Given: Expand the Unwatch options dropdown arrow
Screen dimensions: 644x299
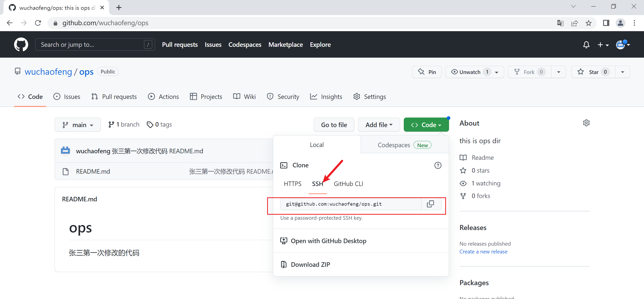Looking at the screenshot, I should [497, 72].
